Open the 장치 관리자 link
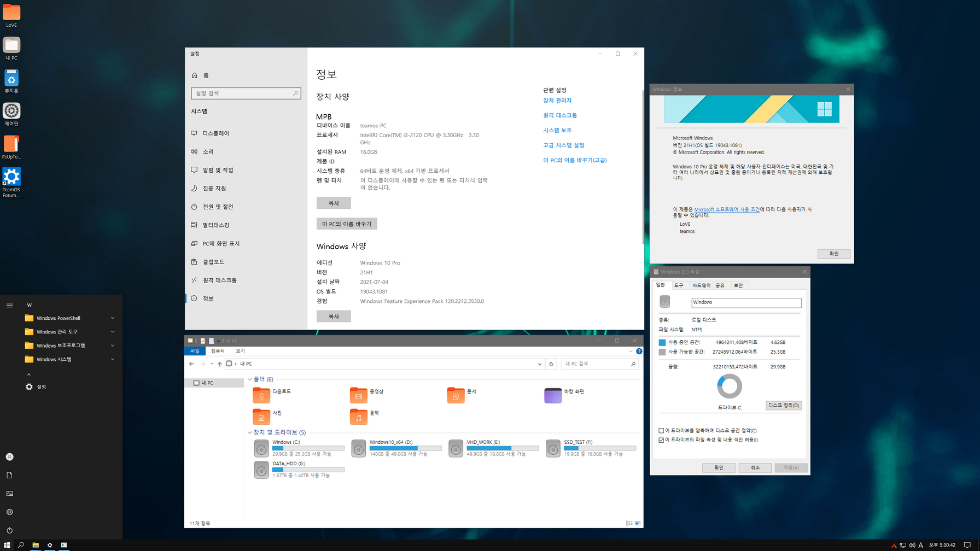Screen dimensions: 980x551 tap(557, 101)
